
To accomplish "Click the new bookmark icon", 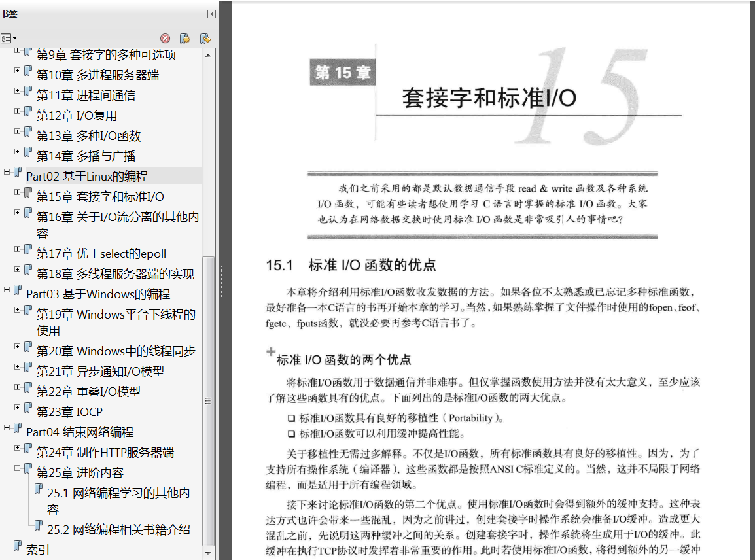I will [185, 39].
